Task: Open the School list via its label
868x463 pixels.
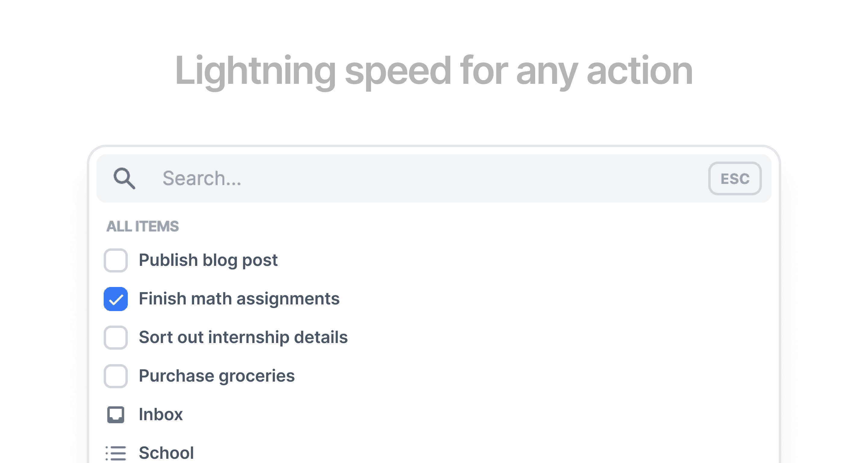Action: tap(166, 453)
